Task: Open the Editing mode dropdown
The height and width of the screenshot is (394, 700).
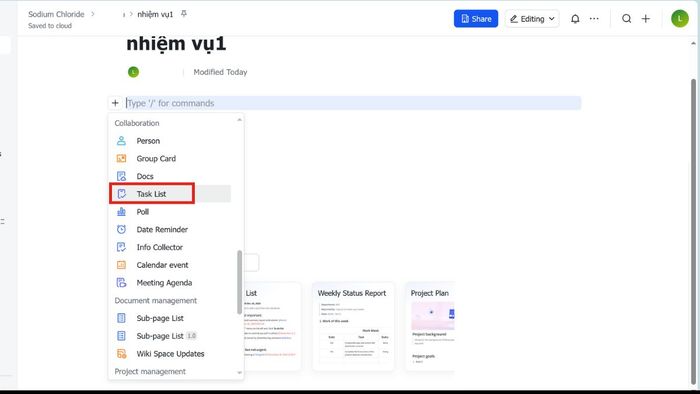Action: [x=532, y=19]
